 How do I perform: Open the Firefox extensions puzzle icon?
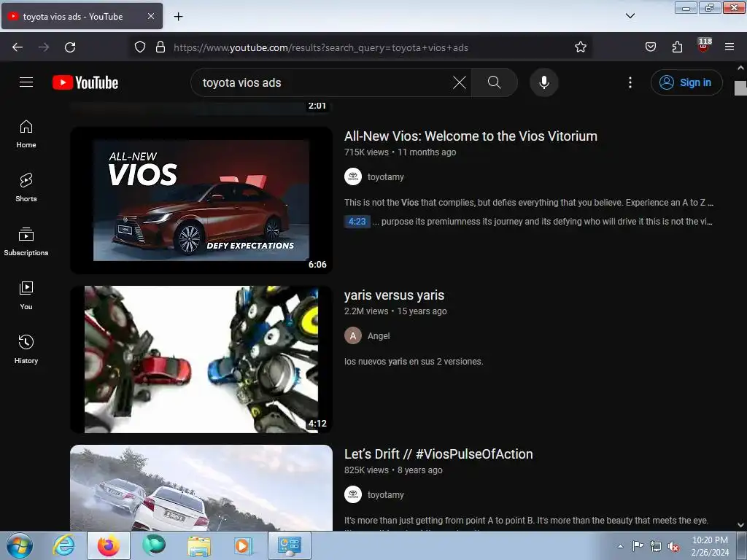click(x=677, y=47)
